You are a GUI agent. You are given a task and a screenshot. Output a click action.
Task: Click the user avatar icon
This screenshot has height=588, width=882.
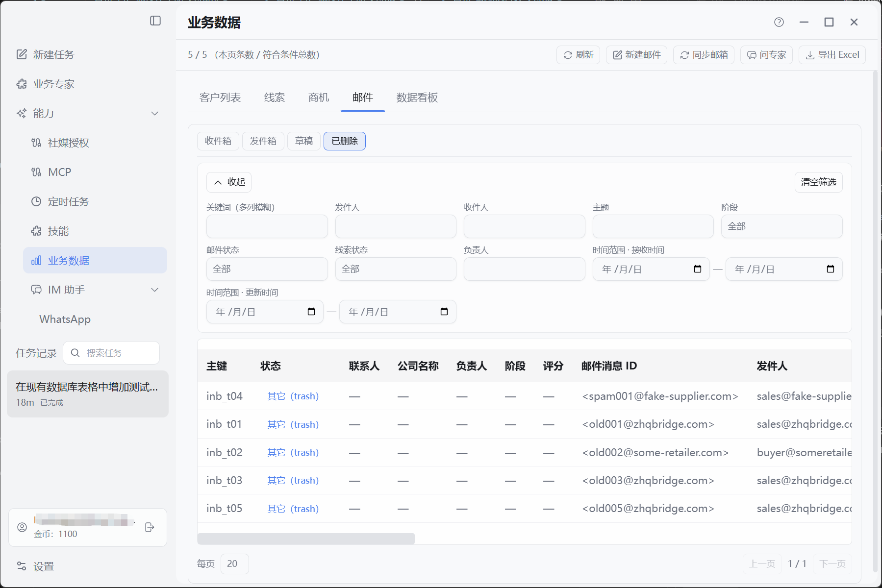click(x=22, y=527)
